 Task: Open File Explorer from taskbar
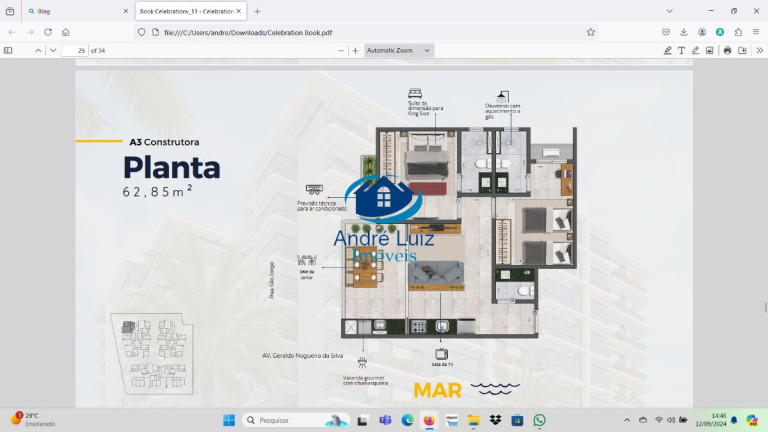473,420
